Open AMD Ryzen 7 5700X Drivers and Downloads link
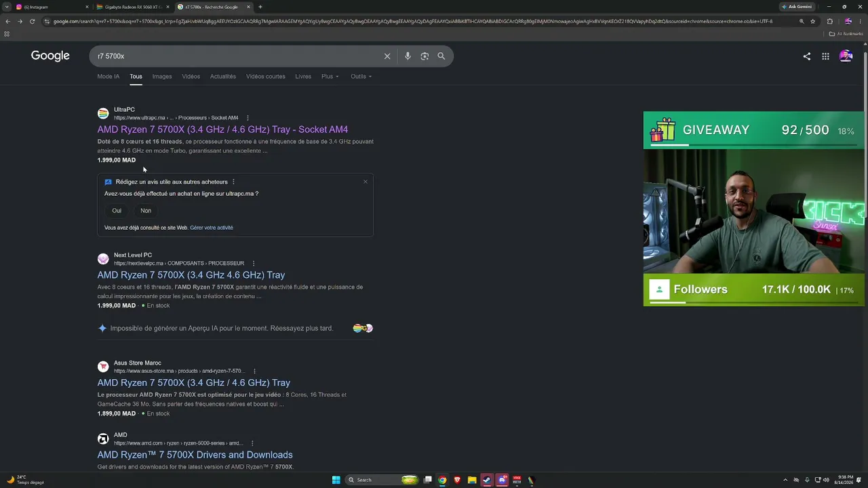Screen dimensions: 868x488 (x=195, y=455)
